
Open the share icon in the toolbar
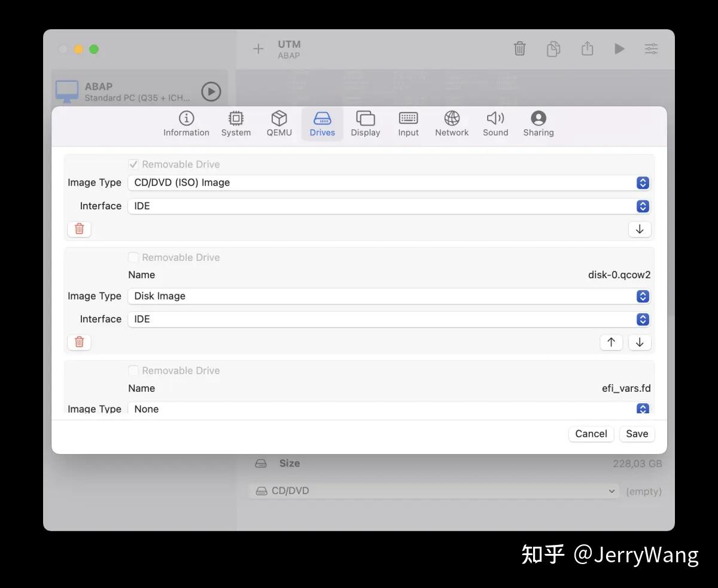point(587,48)
